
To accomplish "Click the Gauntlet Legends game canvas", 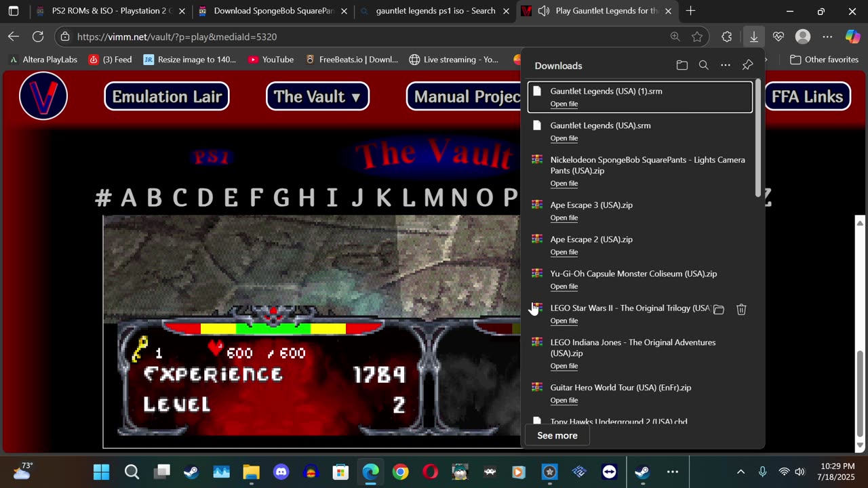I will [312, 332].
